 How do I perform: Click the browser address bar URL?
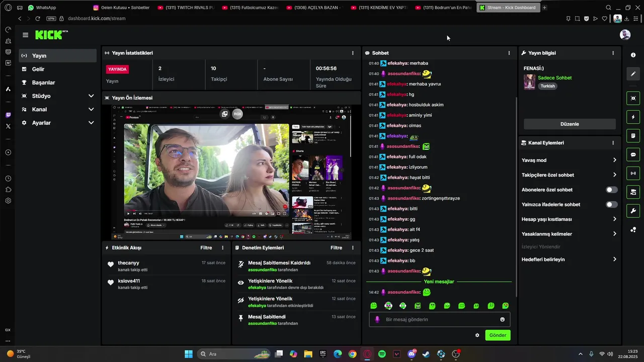(97, 19)
